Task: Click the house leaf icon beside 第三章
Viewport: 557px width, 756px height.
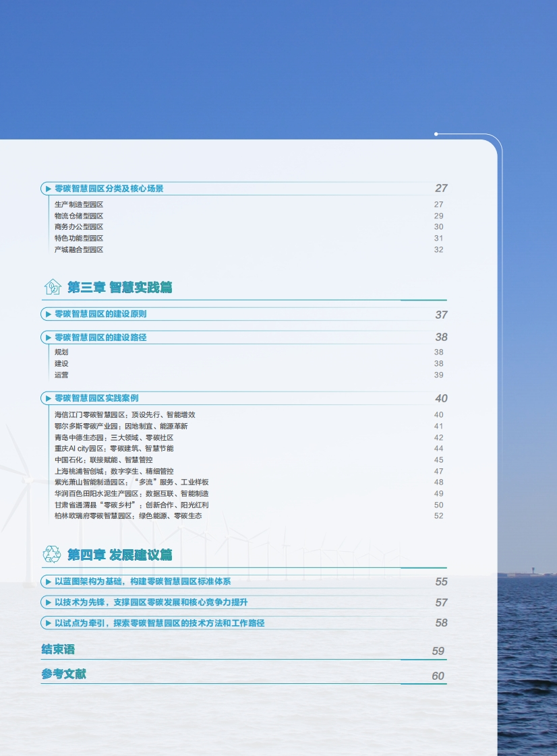Action: (x=53, y=287)
